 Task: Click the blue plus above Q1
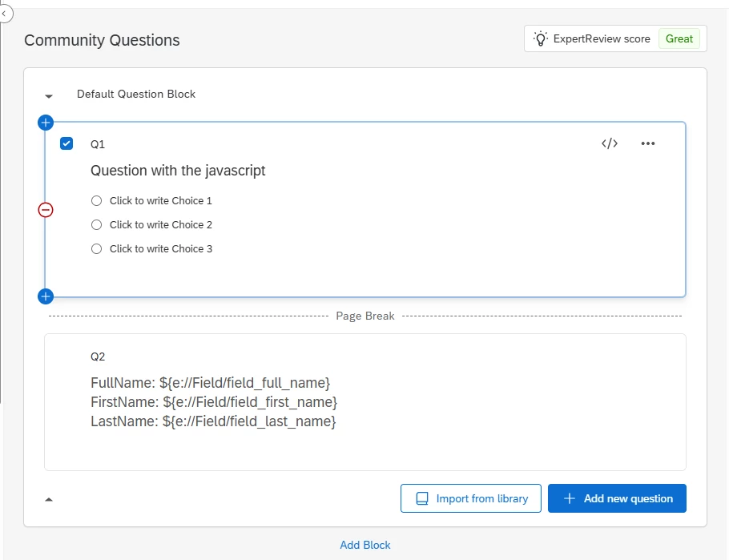click(x=46, y=123)
